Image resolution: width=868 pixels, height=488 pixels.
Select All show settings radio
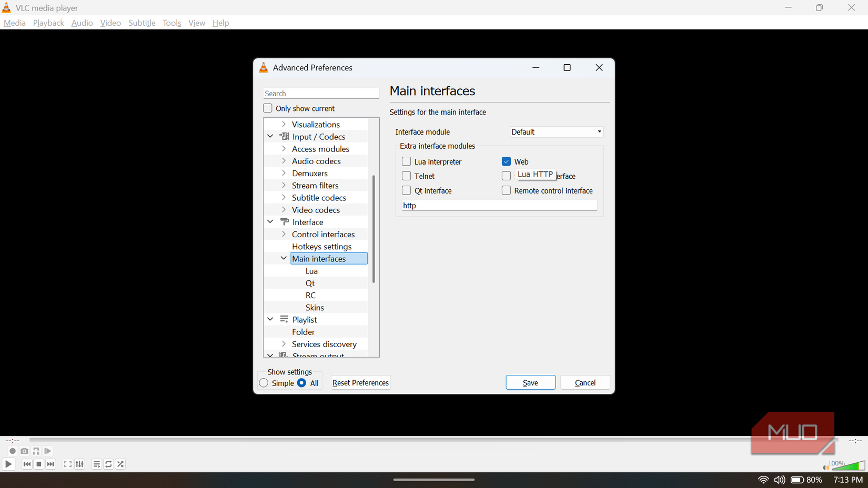[301, 383]
